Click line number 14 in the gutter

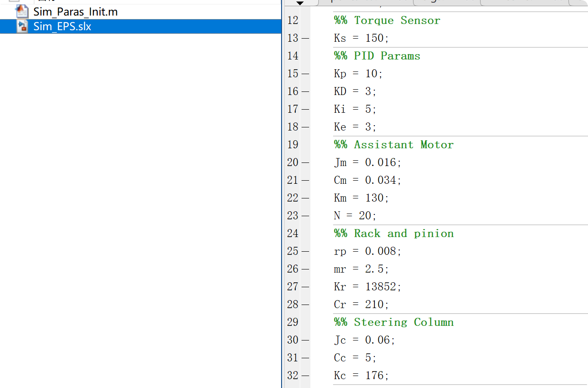click(293, 56)
